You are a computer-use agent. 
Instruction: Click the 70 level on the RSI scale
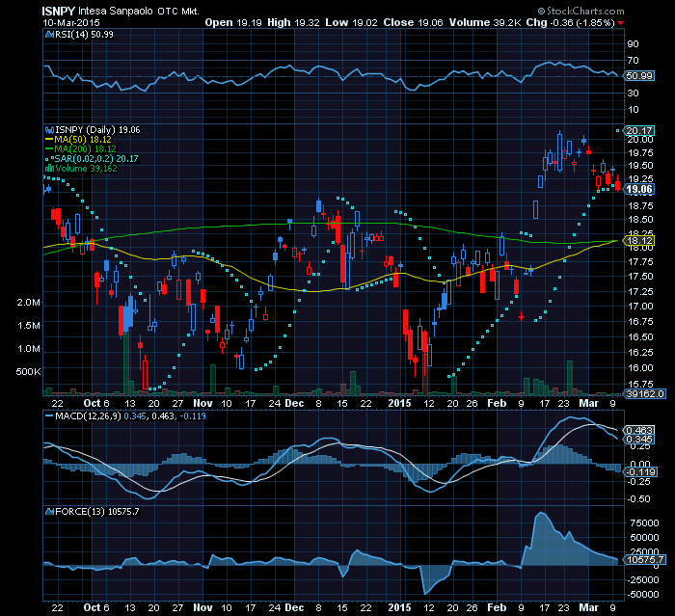[634, 61]
